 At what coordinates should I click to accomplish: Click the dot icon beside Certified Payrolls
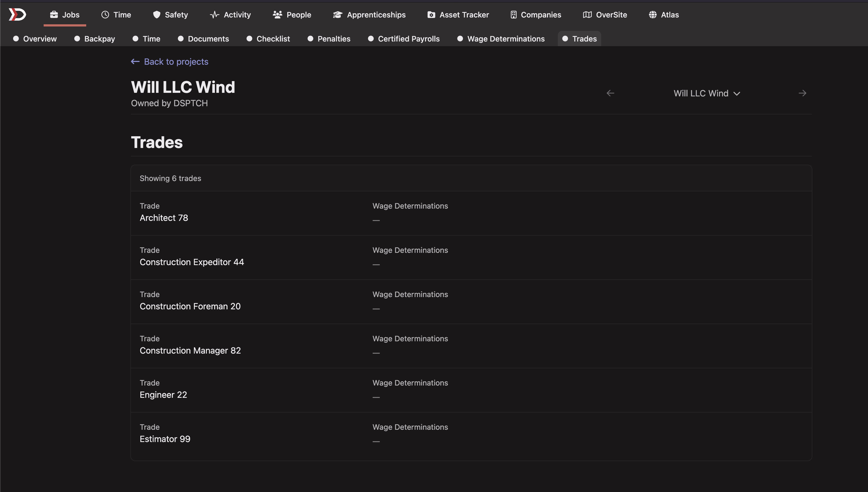tap(371, 38)
